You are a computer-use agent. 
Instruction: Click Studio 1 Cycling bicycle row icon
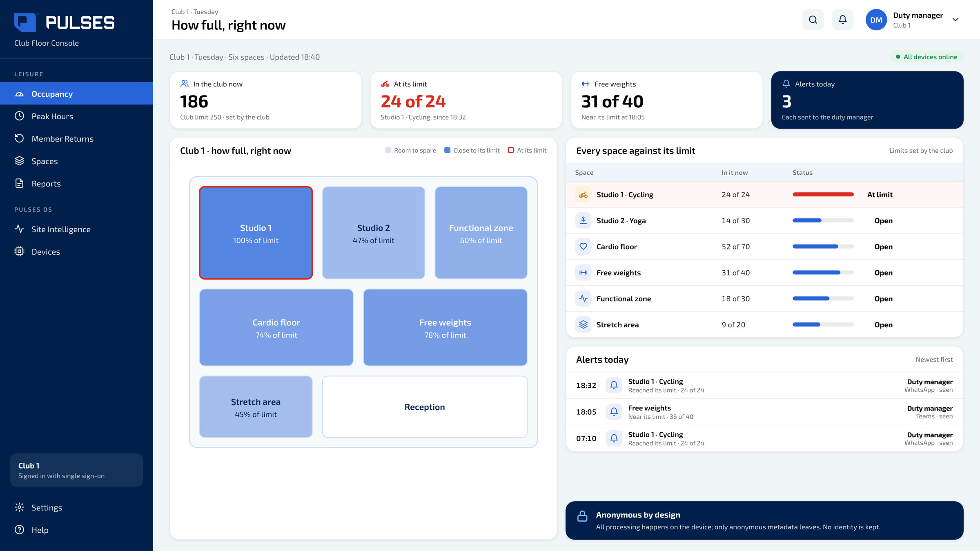(583, 195)
